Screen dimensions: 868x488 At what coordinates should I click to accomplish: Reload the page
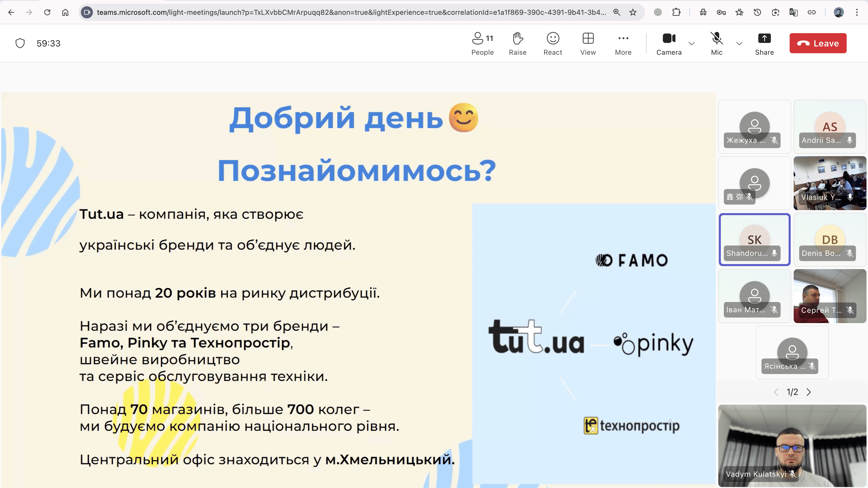(x=47, y=13)
